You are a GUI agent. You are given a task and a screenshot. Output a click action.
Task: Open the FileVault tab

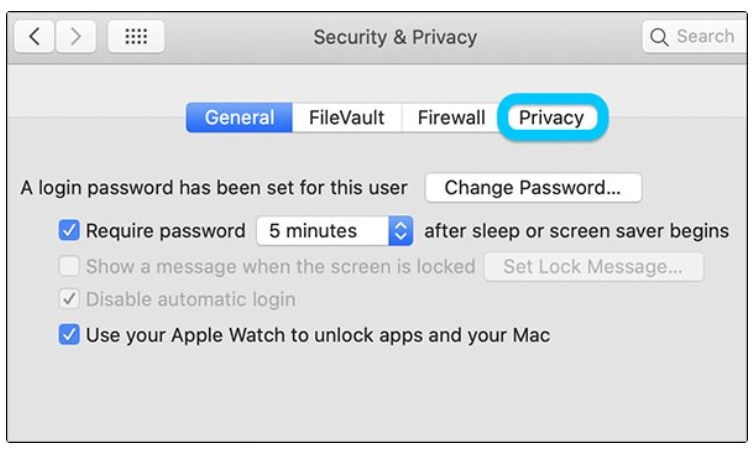pos(346,118)
